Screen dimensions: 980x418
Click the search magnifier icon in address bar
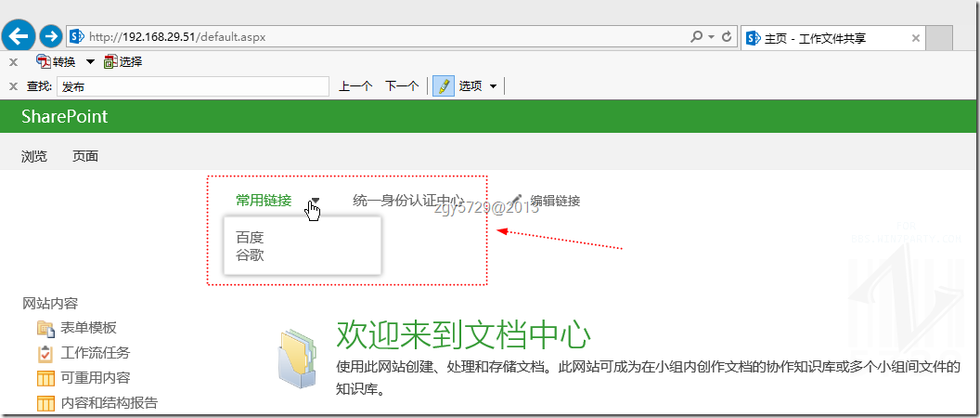click(696, 37)
